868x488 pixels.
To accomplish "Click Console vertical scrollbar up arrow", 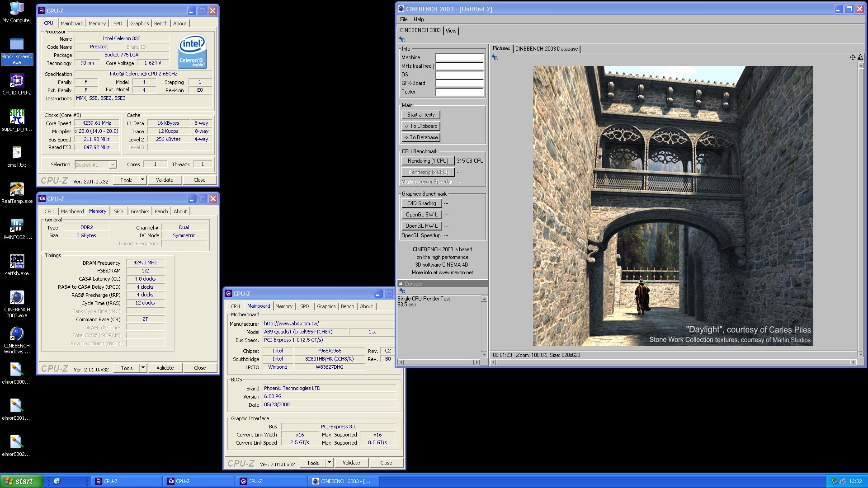I will pyautogui.click(x=484, y=299).
